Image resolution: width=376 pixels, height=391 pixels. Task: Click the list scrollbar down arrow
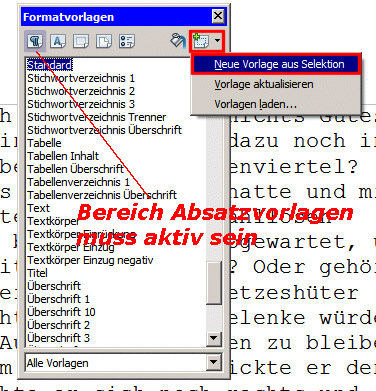213,339
